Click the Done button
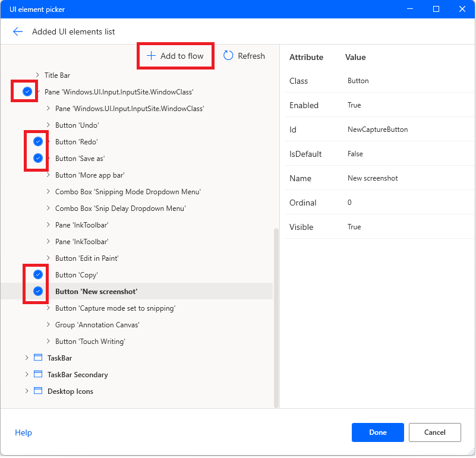 tap(378, 433)
